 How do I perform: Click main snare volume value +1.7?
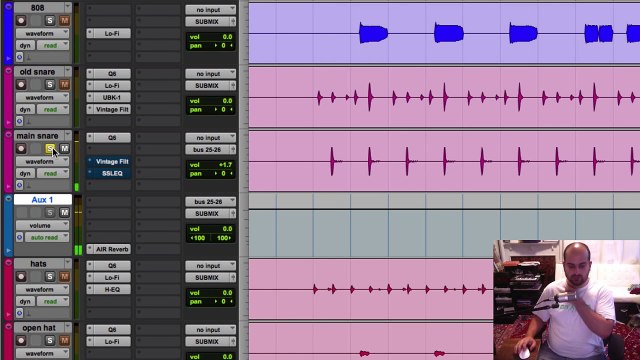[225, 165]
